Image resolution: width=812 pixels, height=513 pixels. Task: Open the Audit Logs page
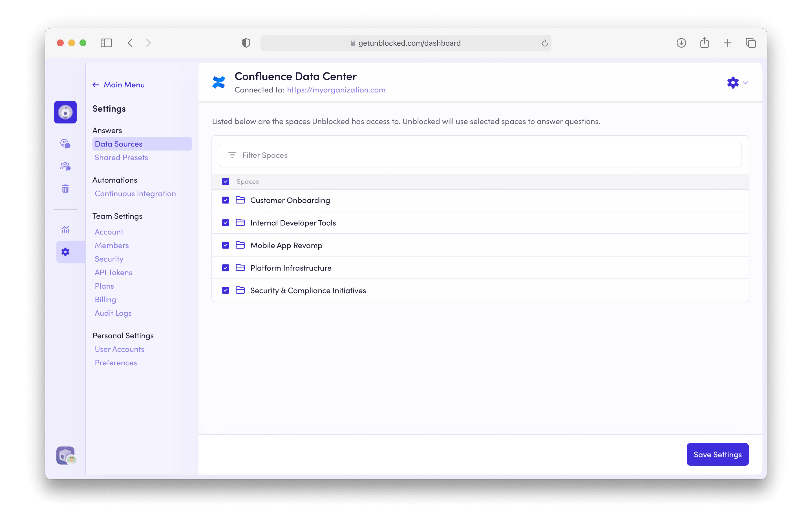click(x=113, y=313)
